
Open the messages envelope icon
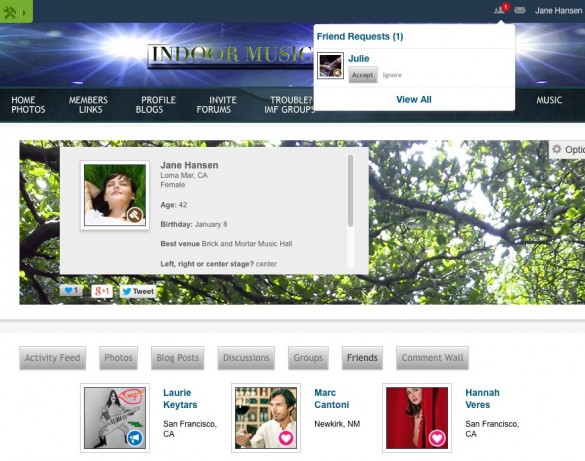(x=520, y=10)
